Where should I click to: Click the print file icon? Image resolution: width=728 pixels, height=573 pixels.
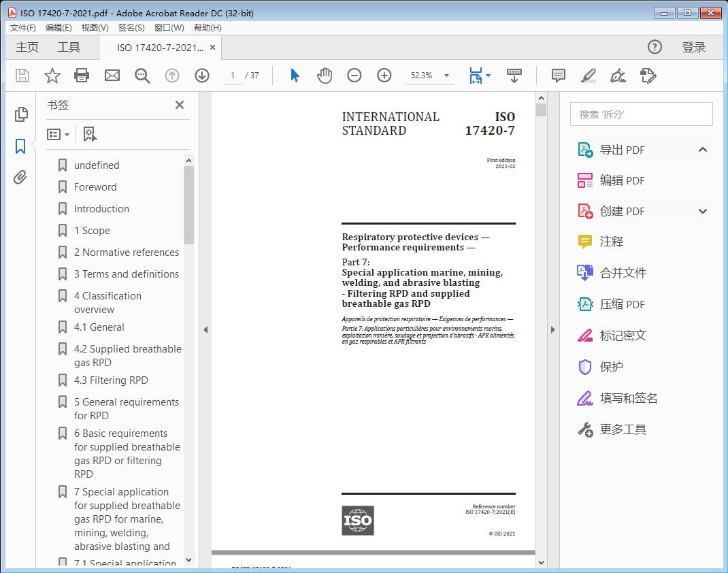click(82, 76)
